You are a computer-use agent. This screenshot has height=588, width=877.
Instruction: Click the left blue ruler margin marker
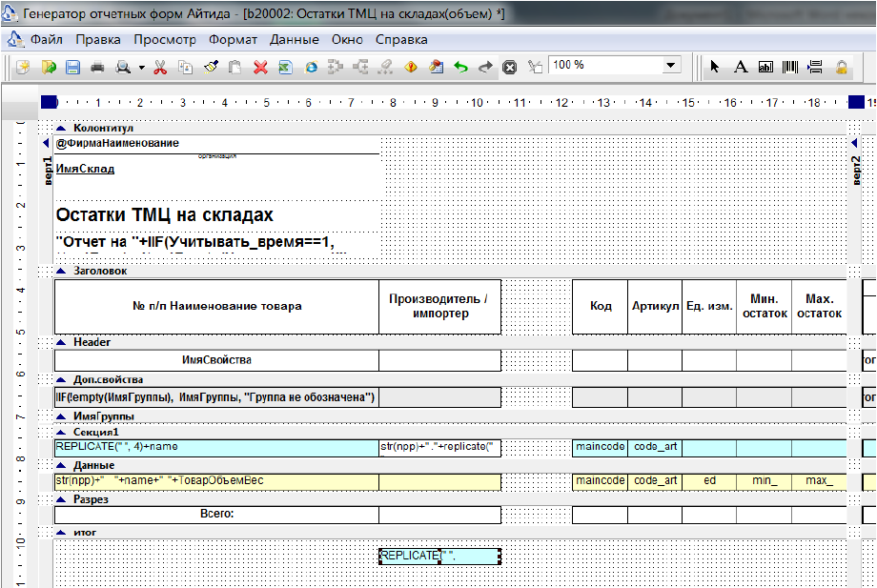pyautogui.click(x=49, y=102)
